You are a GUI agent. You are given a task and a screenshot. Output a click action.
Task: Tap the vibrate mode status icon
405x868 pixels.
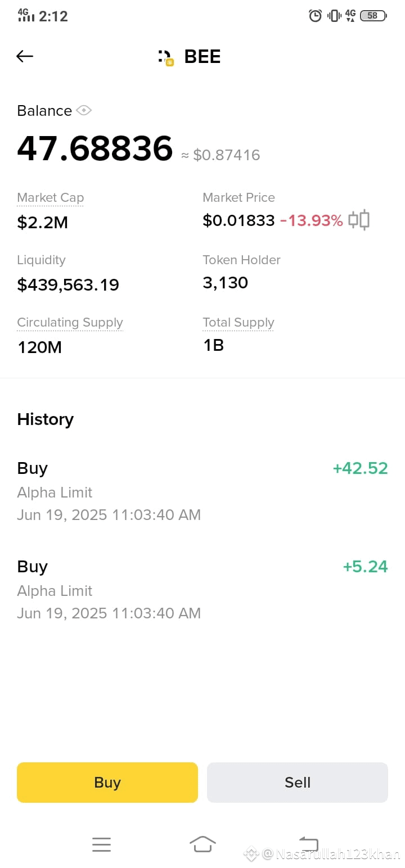tap(334, 16)
